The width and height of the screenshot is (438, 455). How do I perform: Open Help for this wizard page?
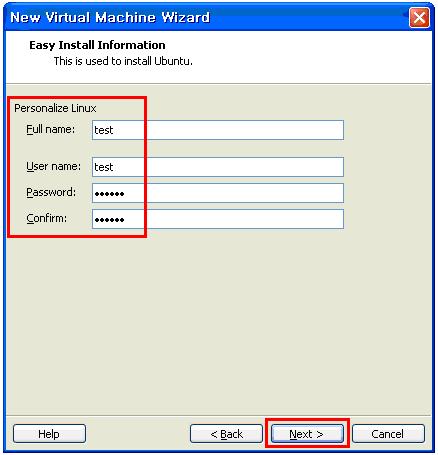click(49, 434)
